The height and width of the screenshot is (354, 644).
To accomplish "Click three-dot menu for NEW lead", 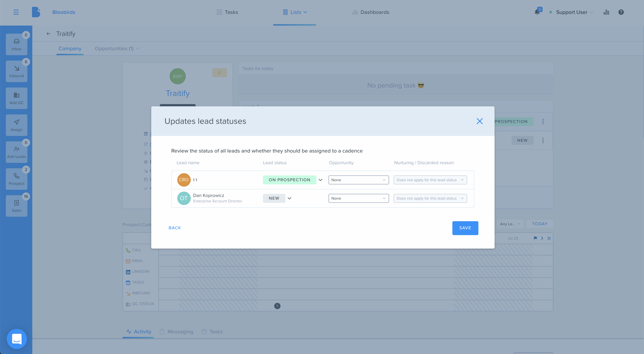I will pos(543,140).
